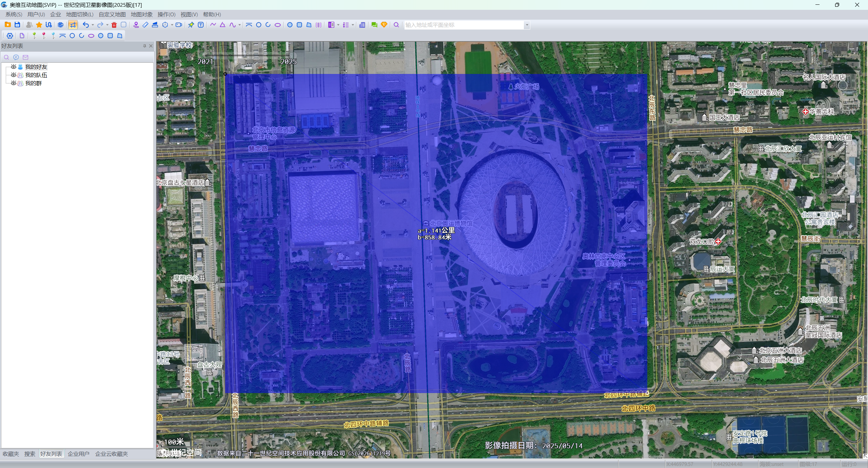Open the friend panel mail envelope icon

pos(25,57)
